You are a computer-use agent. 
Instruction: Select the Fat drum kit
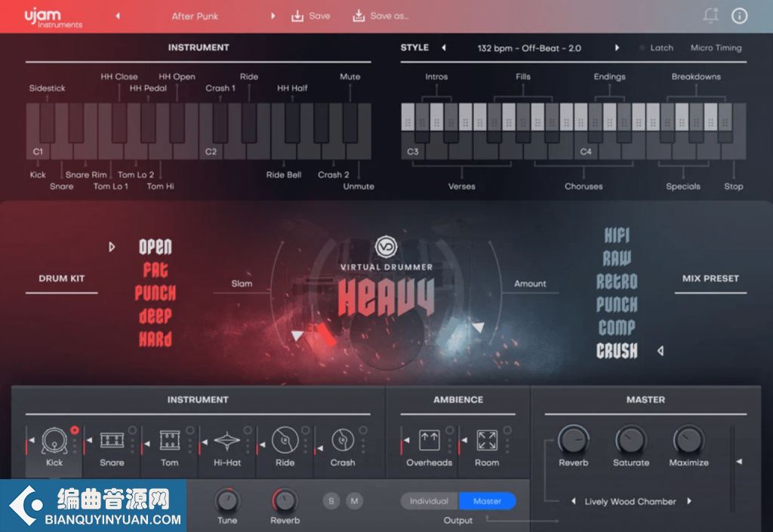(x=156, y=269)
